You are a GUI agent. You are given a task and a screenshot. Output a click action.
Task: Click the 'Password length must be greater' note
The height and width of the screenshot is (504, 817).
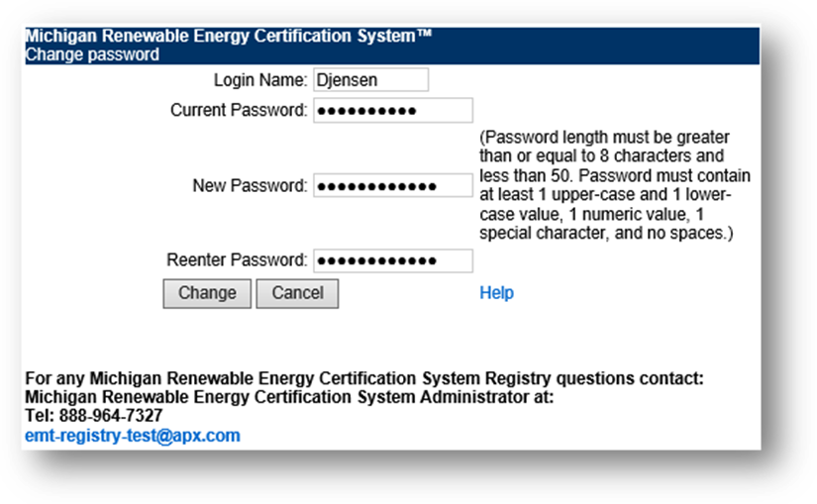pyautogui.click(x=603, y=137)
